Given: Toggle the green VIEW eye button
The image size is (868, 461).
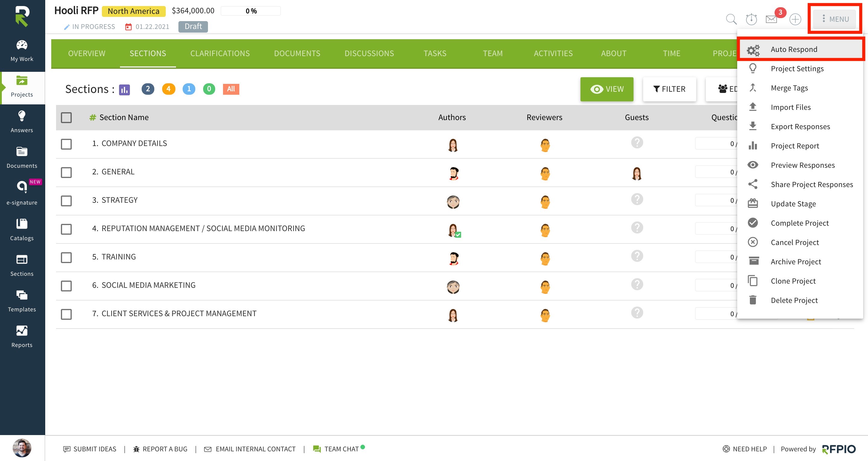Looking at the screenshot, I should tap(606, 89).
